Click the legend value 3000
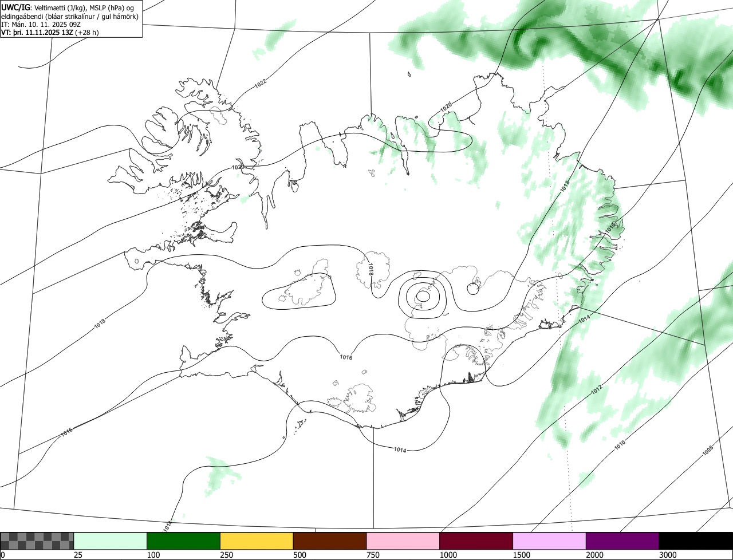 point(669,555)
